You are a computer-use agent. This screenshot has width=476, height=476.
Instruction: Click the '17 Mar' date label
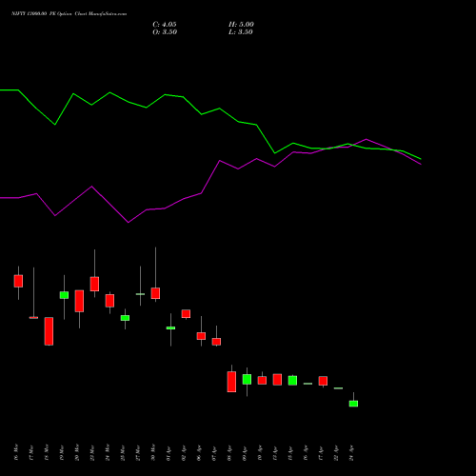(31, 452)
